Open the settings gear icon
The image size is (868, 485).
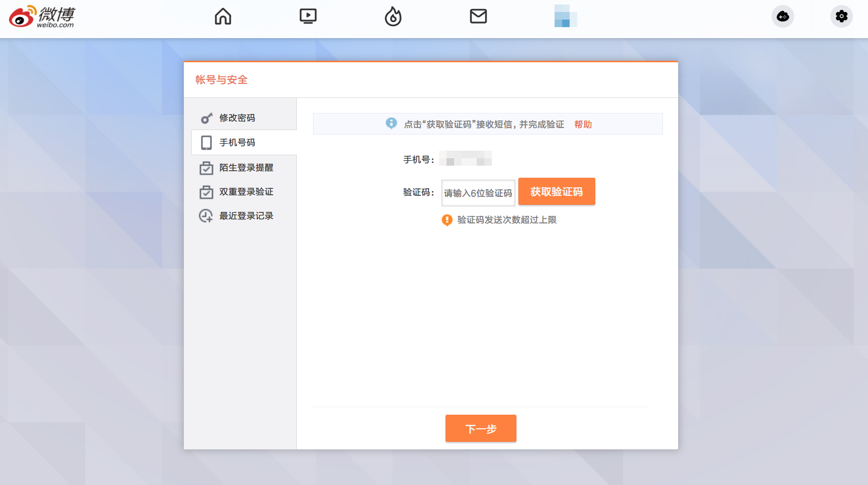(841, 17)
